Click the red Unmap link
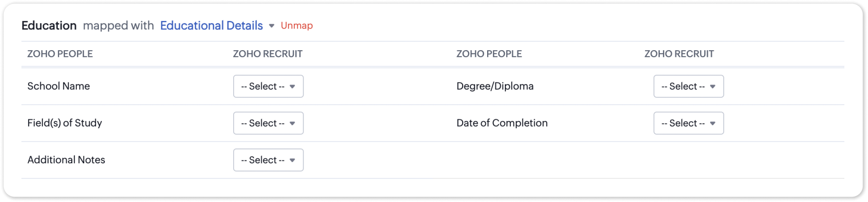This screenshot has width=868, height=202. (297, 26)
